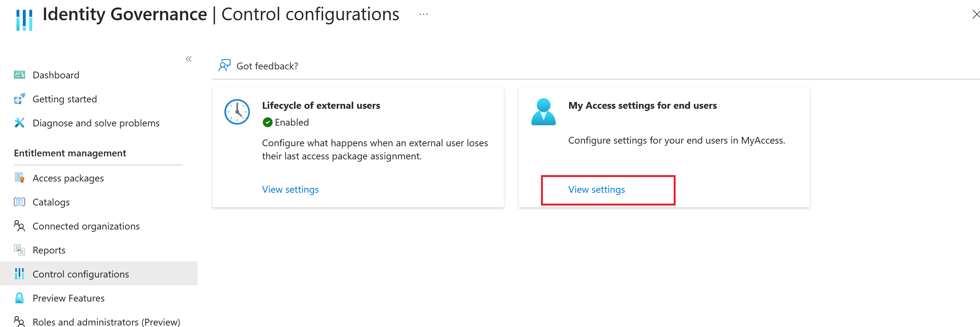Open My Access View settings link
This screenshot has height=327, width=980.
pyautogui.click(x=596, y=189)
